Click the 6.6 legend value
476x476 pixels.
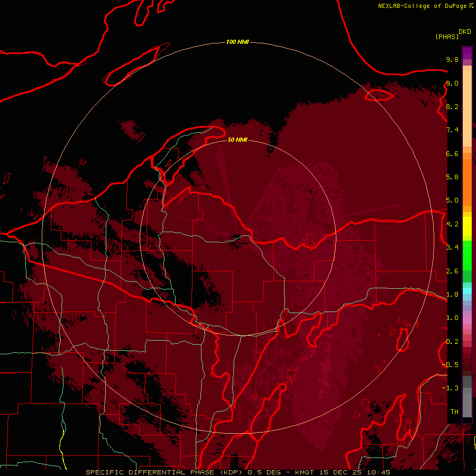452,153
